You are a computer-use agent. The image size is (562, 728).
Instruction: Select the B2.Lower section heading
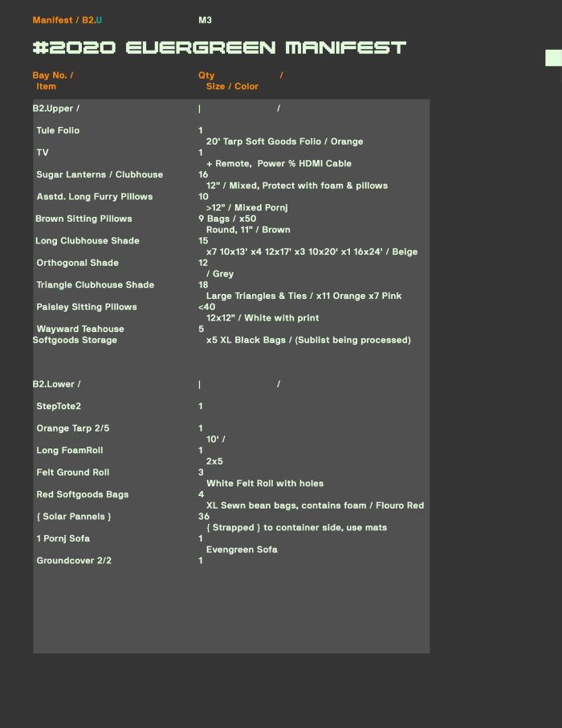click(x=56, y=383)
